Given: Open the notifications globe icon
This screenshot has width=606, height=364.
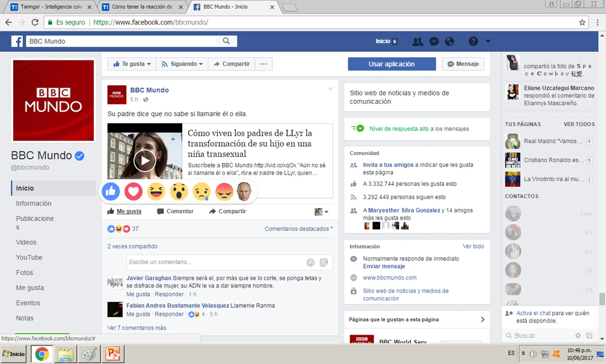Looking at the screenshot, I should 449,41.
